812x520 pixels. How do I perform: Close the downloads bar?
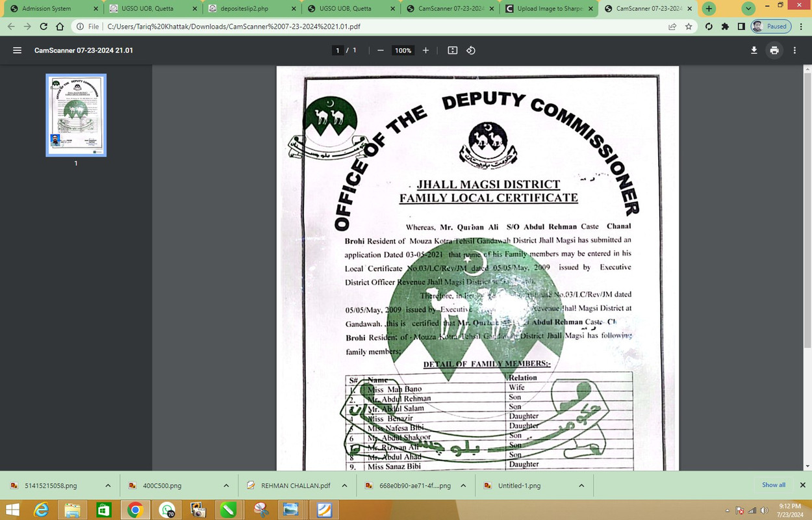[802, 485]
